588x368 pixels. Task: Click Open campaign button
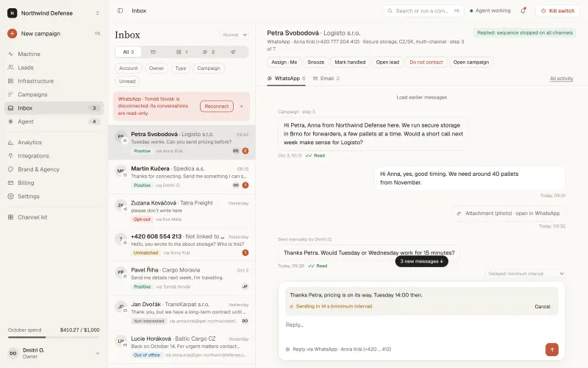click(471, 63)
